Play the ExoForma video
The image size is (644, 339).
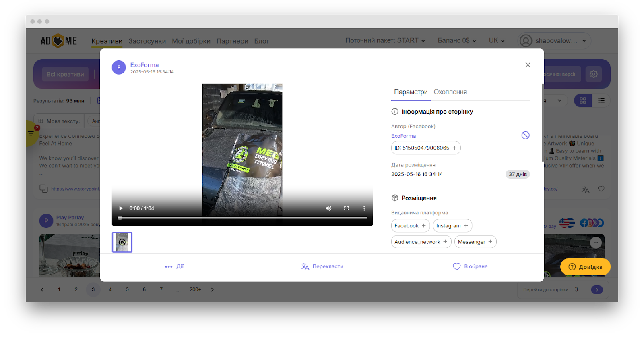(121, 208)
